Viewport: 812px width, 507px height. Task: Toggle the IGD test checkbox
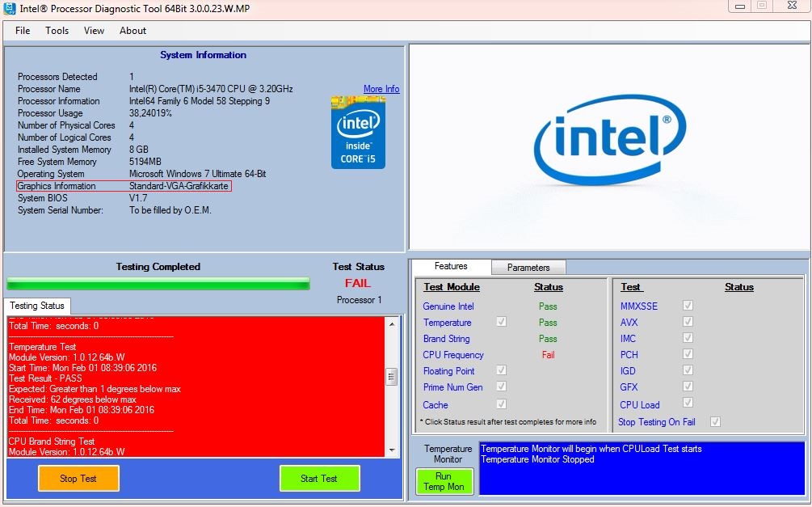click(688, 370)
